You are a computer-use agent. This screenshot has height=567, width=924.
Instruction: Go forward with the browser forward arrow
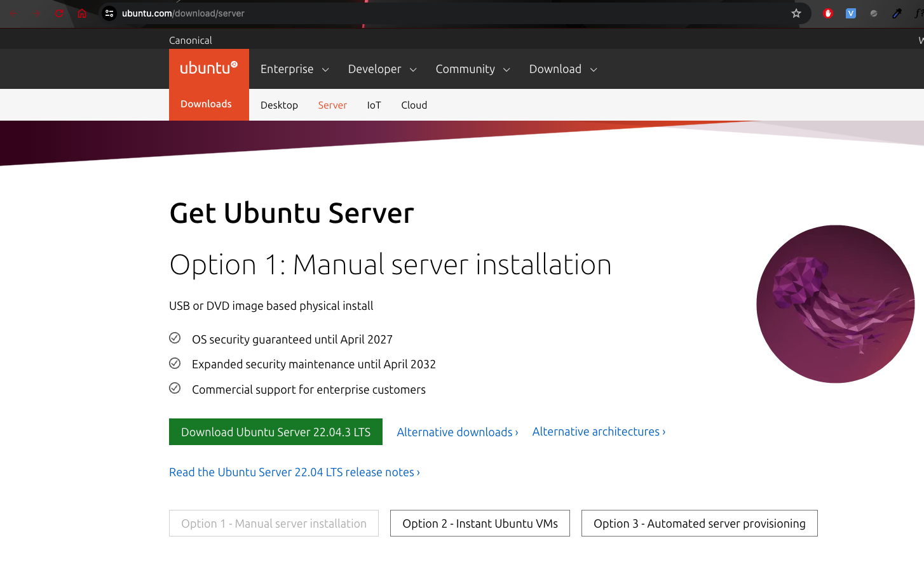36,13
